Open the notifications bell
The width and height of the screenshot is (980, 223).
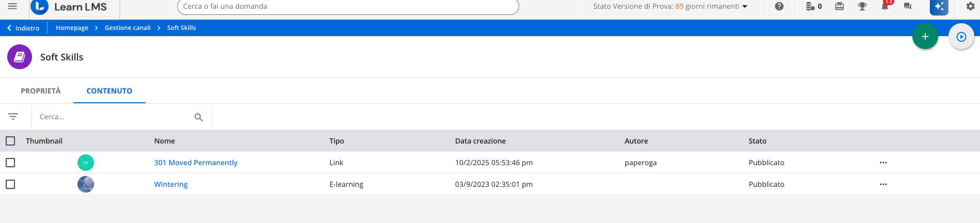coord(885,6)
